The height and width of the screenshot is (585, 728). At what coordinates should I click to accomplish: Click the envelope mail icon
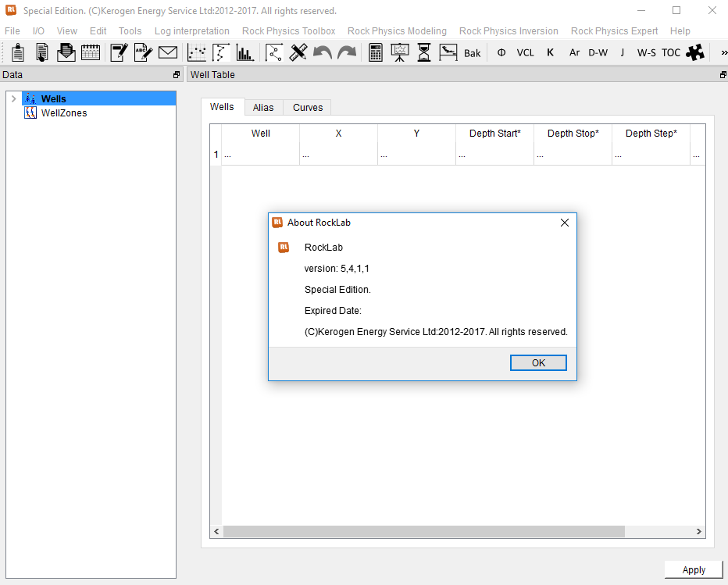(x=168, y=52)
